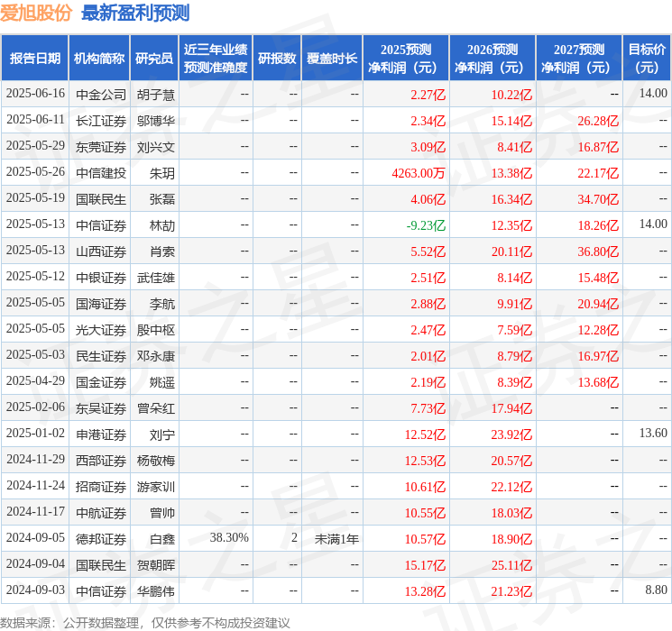This screenshot has height=631, width=672.
Task: Click the 数据来源 footer note
Action: tap(145, 622)
